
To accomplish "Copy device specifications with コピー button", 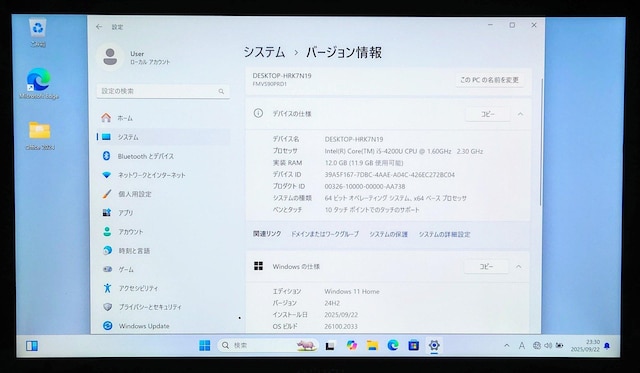I will [488, 114].
